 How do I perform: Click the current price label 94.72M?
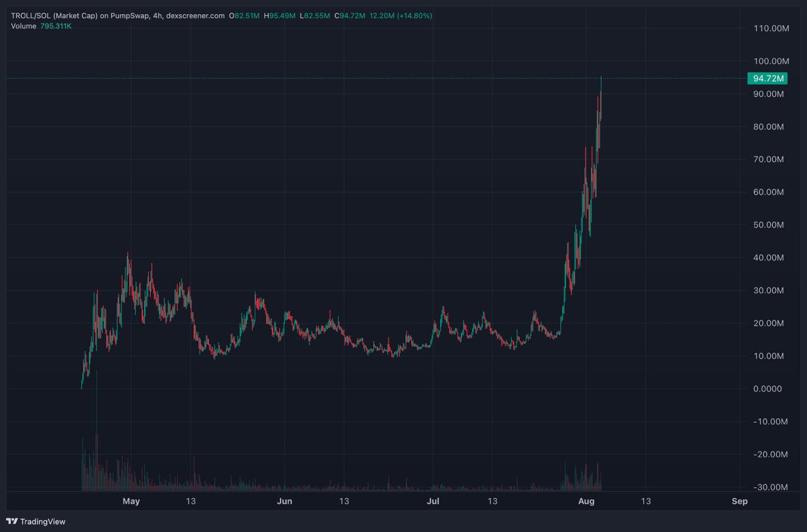[768, 78]
